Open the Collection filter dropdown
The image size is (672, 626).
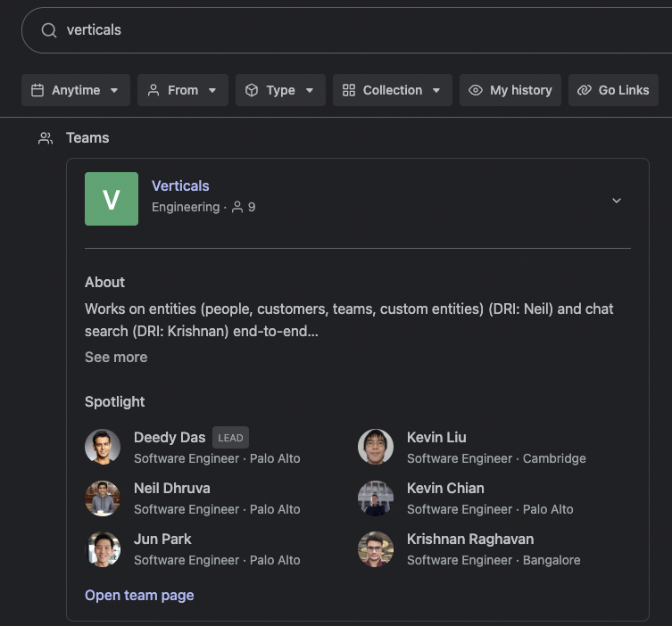392,90
